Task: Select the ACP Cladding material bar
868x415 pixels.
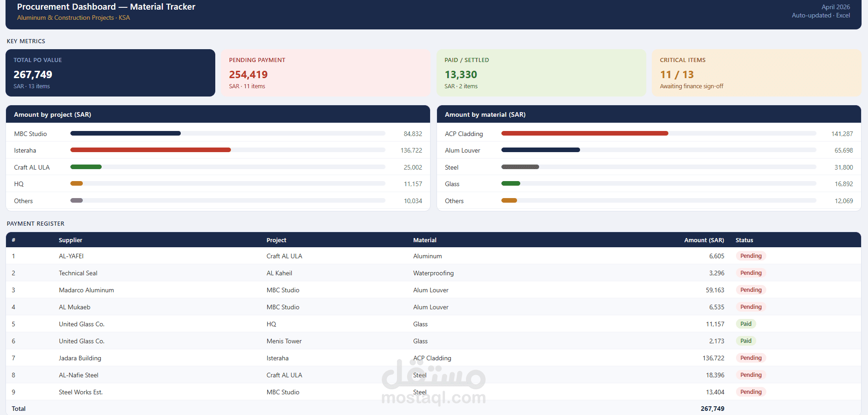Action: 585,133
